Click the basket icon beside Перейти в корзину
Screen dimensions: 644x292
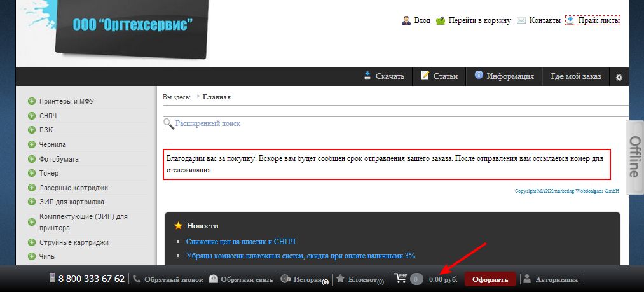[x=441, y=20]
